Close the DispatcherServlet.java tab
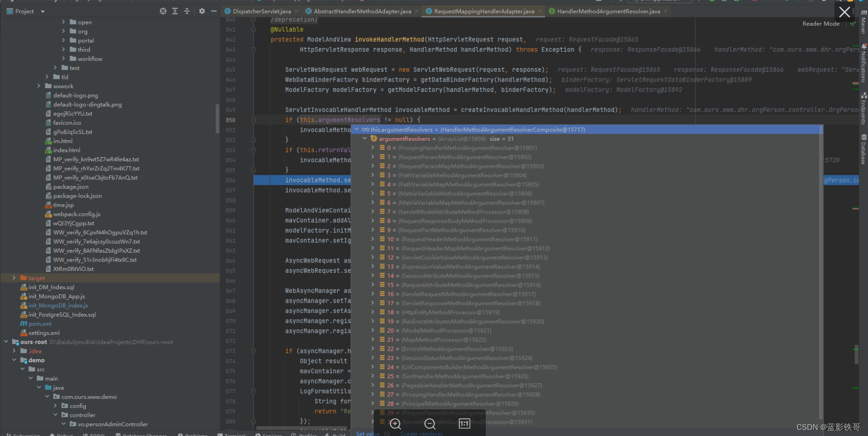 (296, 11)
